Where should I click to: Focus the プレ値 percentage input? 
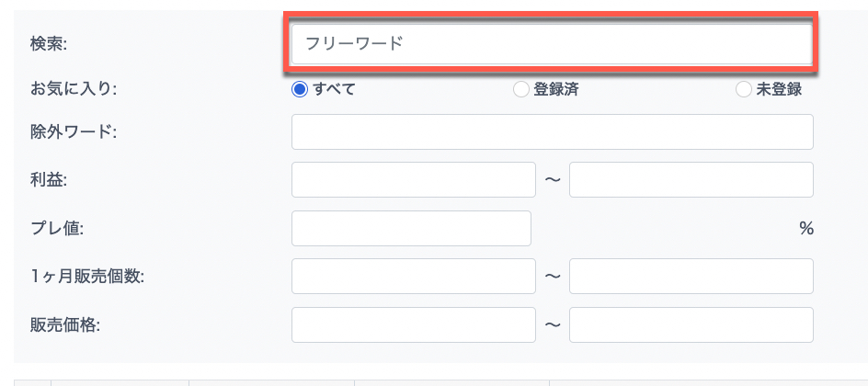click(411, 228)
